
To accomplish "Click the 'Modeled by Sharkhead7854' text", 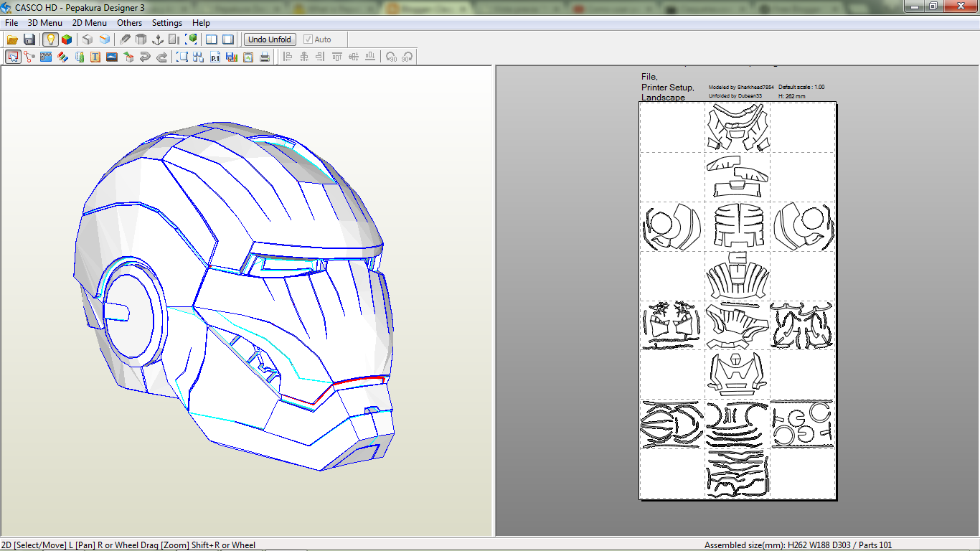I will coord(741,87).
